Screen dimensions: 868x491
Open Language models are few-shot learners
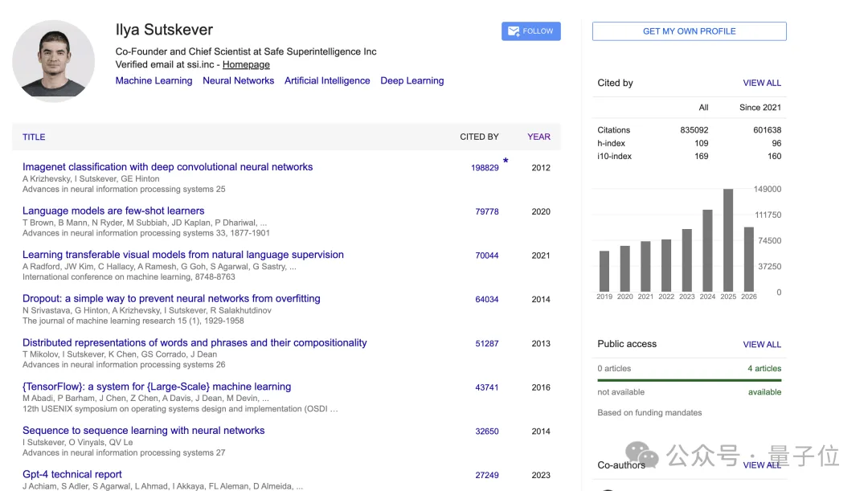coord(113,211)
